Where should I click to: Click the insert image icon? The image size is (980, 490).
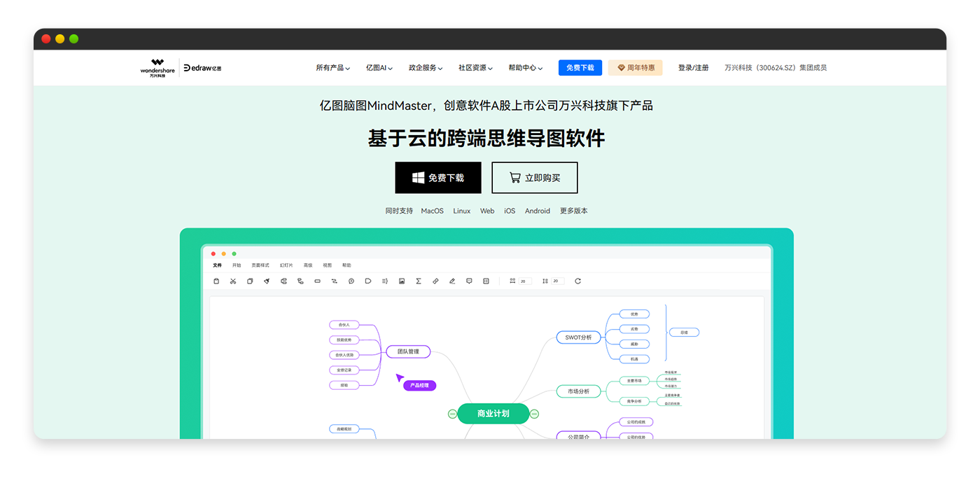pyautogui.click(x=402, y=281)
